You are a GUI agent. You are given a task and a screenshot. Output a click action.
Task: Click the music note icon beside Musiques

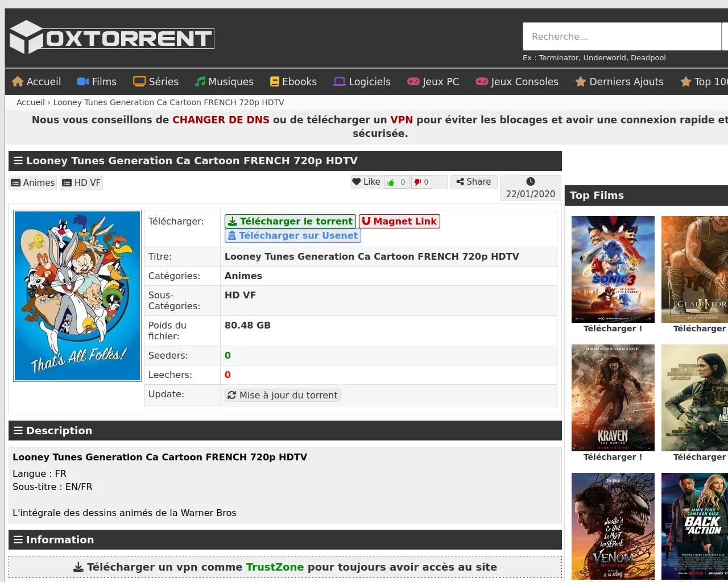click(x=200, y=82)
